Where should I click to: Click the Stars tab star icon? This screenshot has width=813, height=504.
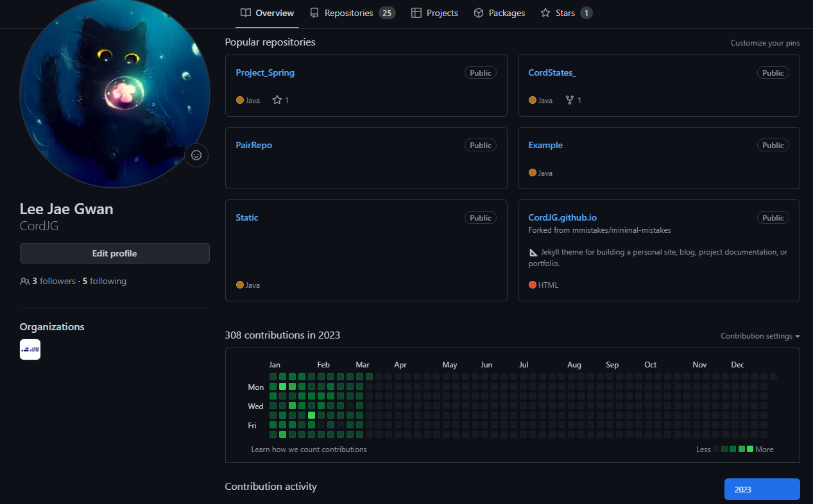545,13
